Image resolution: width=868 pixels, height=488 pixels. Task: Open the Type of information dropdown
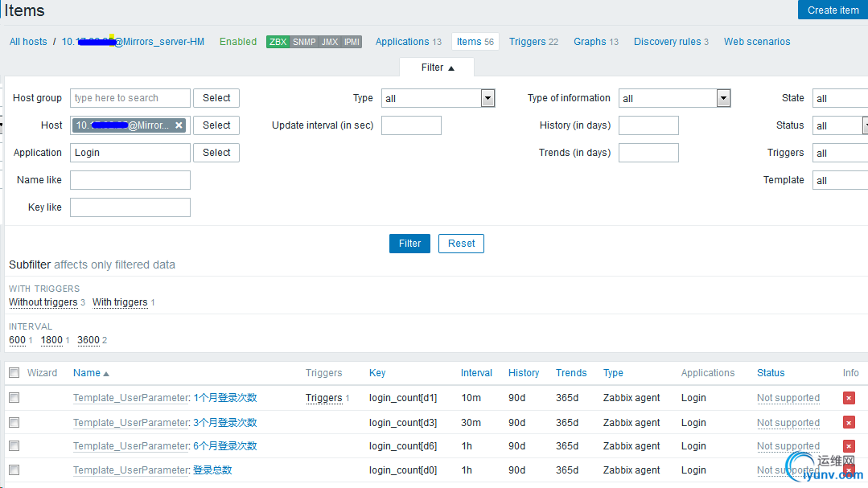pos(674,99)
